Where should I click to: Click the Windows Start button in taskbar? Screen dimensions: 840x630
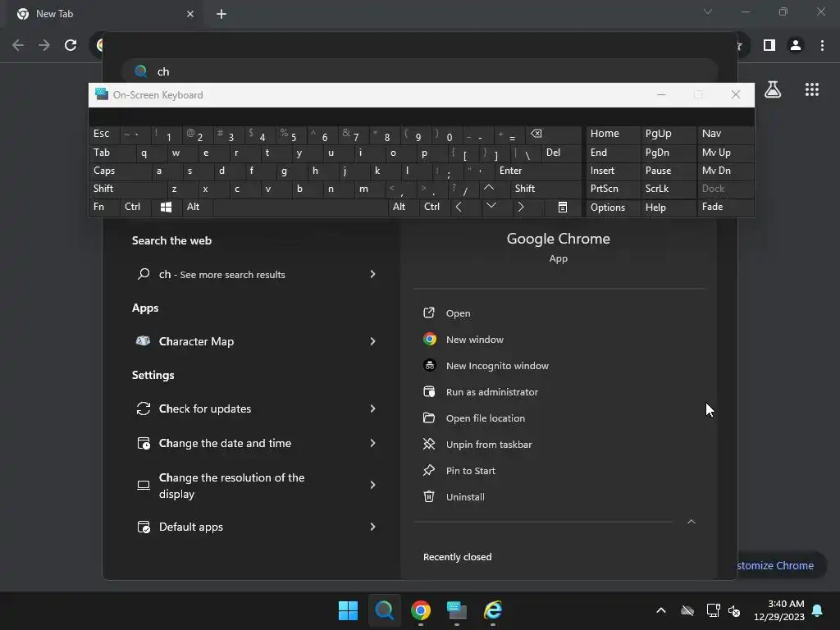pyautogui.click(x=348, y=610)
